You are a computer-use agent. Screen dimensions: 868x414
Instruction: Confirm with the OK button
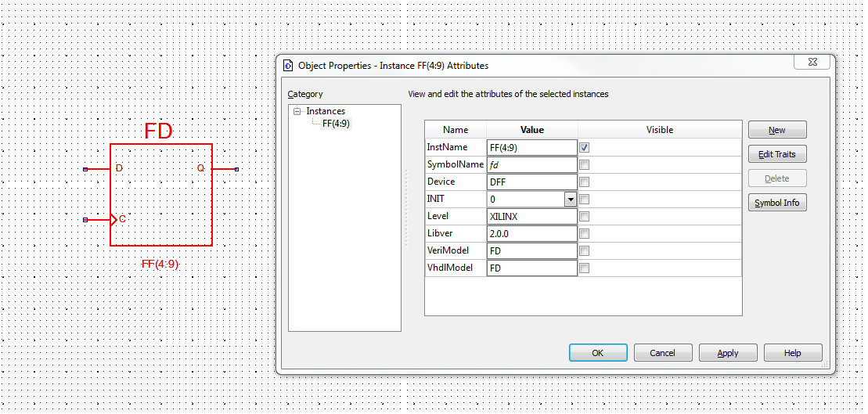(598, 353)
